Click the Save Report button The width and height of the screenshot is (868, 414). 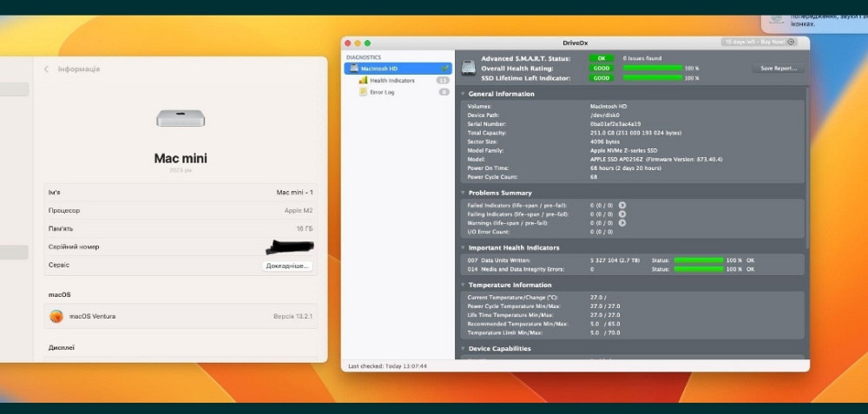pyautogui.click(x=778, y=68)
